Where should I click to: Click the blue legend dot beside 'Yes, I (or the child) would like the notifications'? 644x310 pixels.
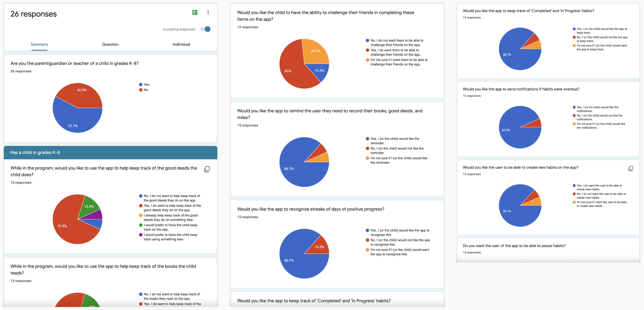pyautogui.click(x=574, y=107)
